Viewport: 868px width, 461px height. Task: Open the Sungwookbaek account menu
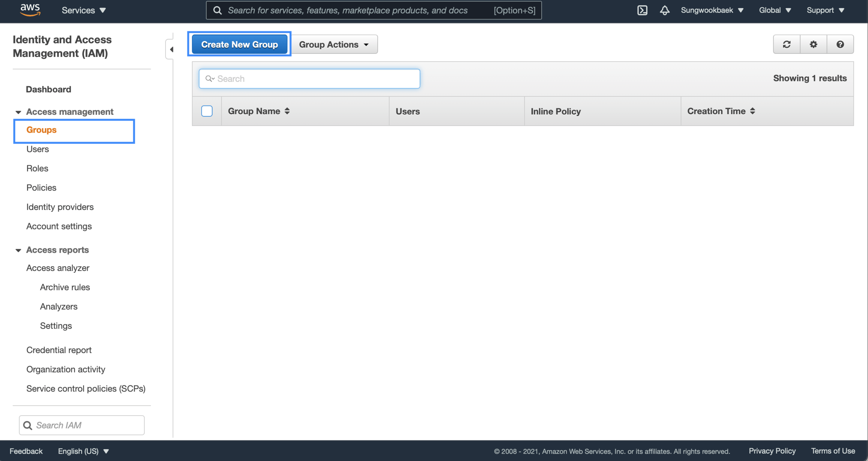tap(712, 10)
